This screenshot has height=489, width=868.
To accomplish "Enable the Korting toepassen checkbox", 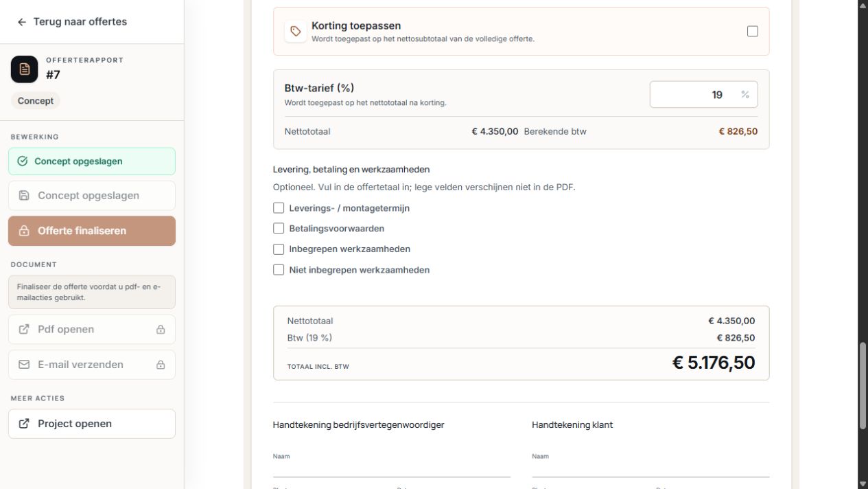I will (x=753, y=31).
